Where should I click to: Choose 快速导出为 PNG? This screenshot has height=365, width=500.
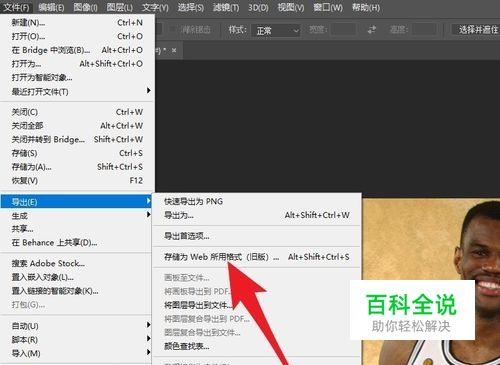click(x=257, y=201)
